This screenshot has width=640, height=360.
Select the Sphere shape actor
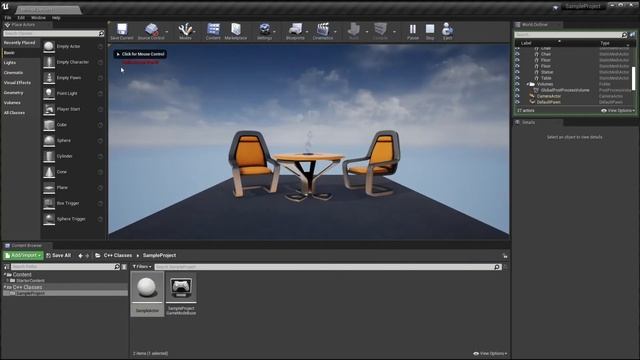[73, 140]
